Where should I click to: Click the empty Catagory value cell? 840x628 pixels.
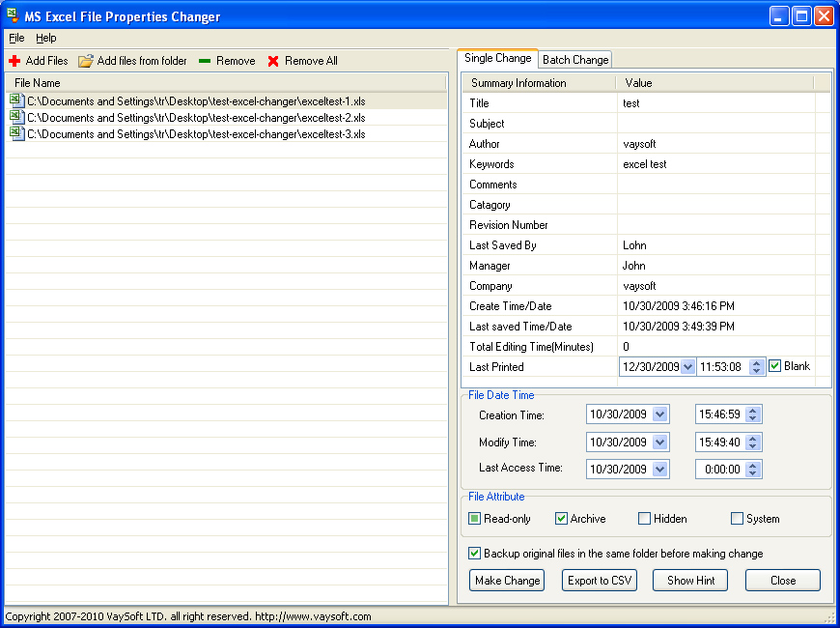pos(716,205)
